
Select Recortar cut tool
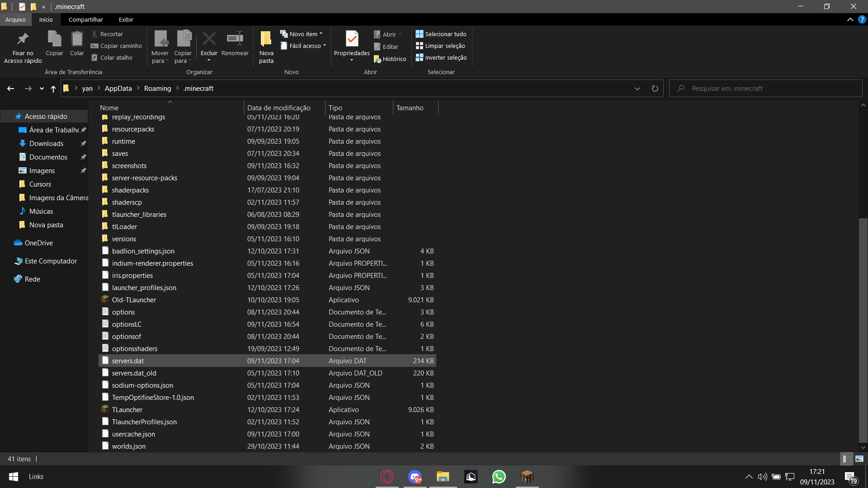107,34
